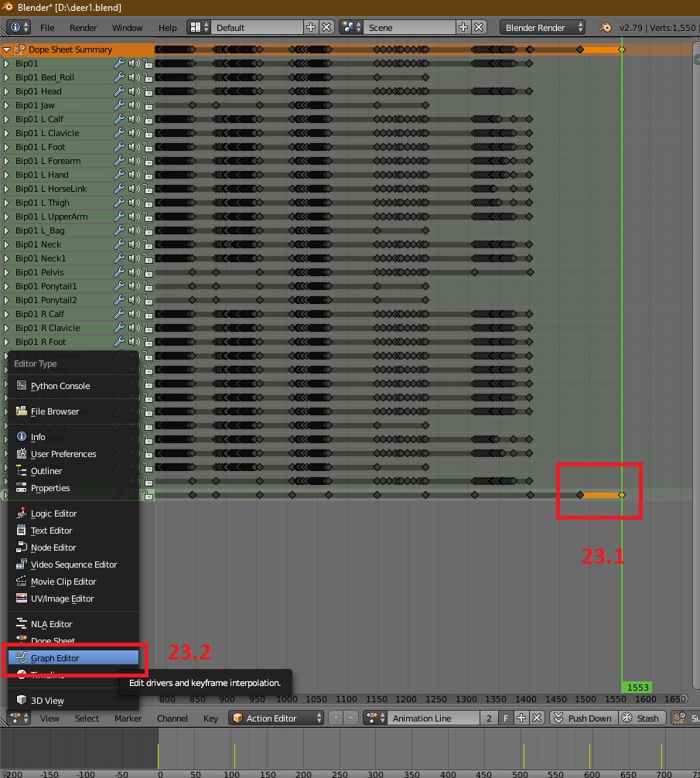Choose UV/Image Editor type
The image size is (700, 778).
(73, 599)
